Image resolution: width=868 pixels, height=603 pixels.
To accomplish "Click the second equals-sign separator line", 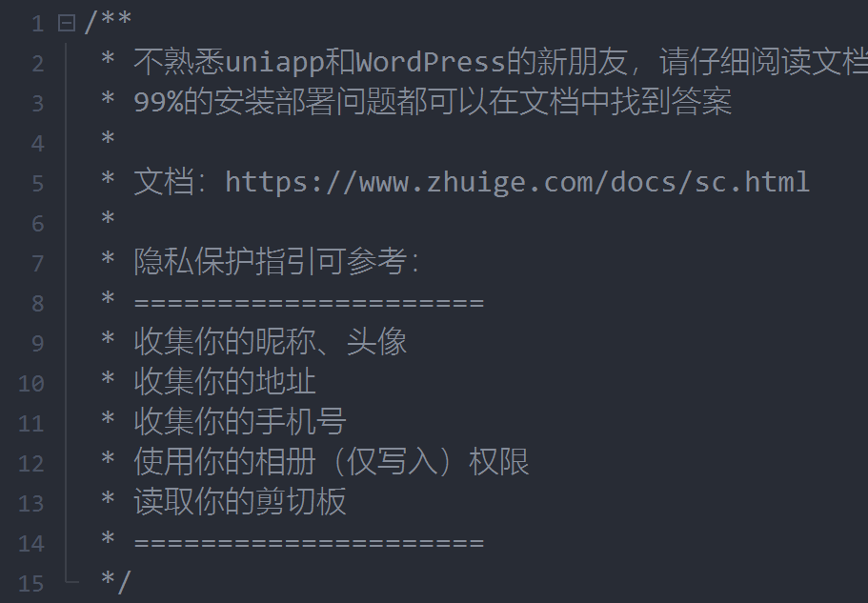I will coord(309,543).
